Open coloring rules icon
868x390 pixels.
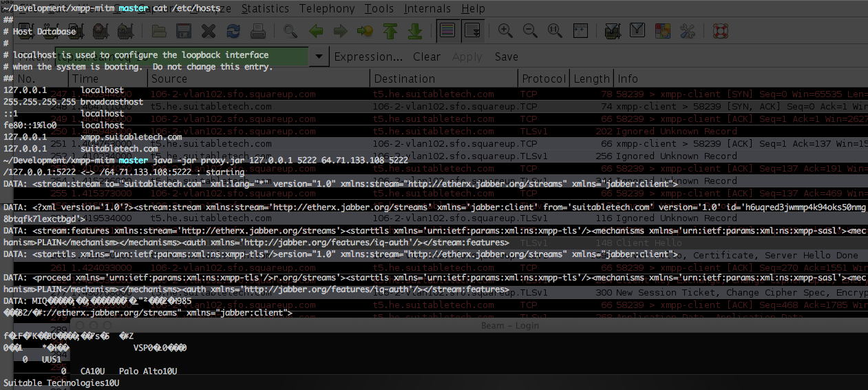point(663,31)
